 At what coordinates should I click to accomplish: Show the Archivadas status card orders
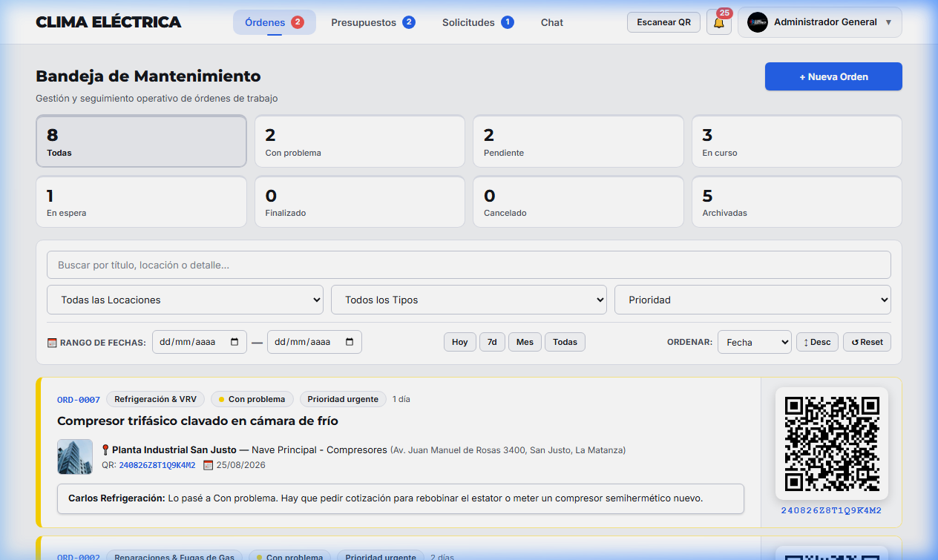(797, 201)
